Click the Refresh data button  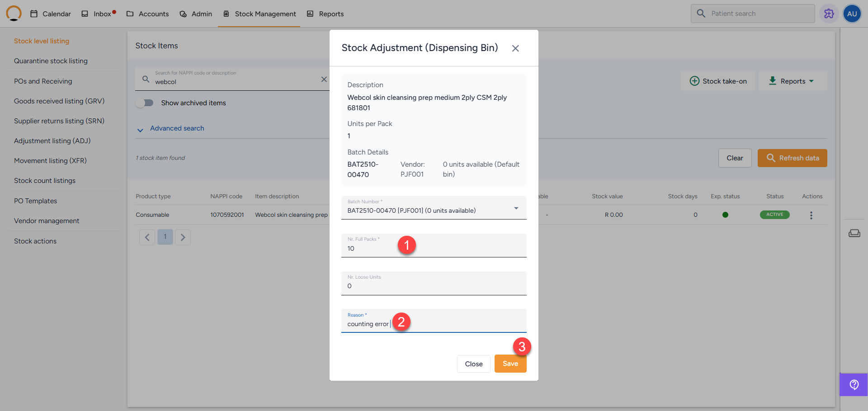click(x=792, y=158)
